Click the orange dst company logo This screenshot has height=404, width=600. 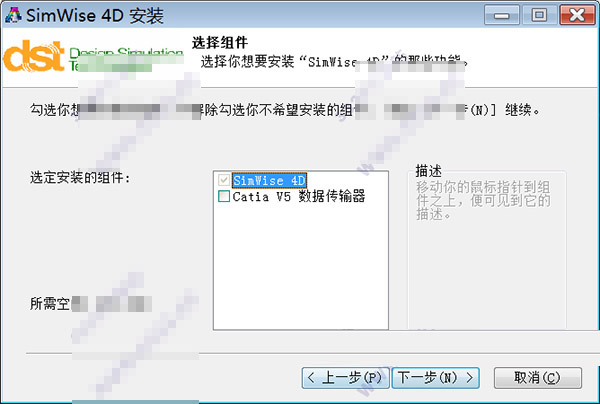point(34,57)
